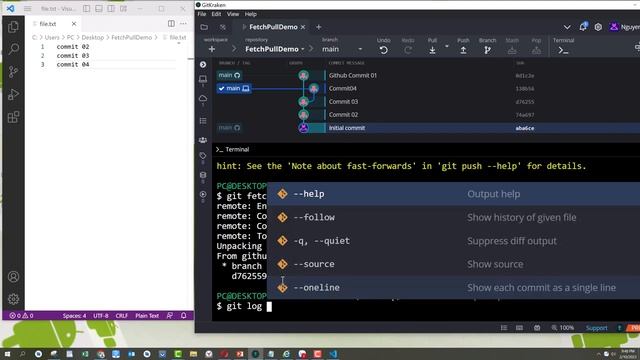Viewport: 640px width, 360px height.
Task: Change Plain Text language mode
Action: [147, 316]
